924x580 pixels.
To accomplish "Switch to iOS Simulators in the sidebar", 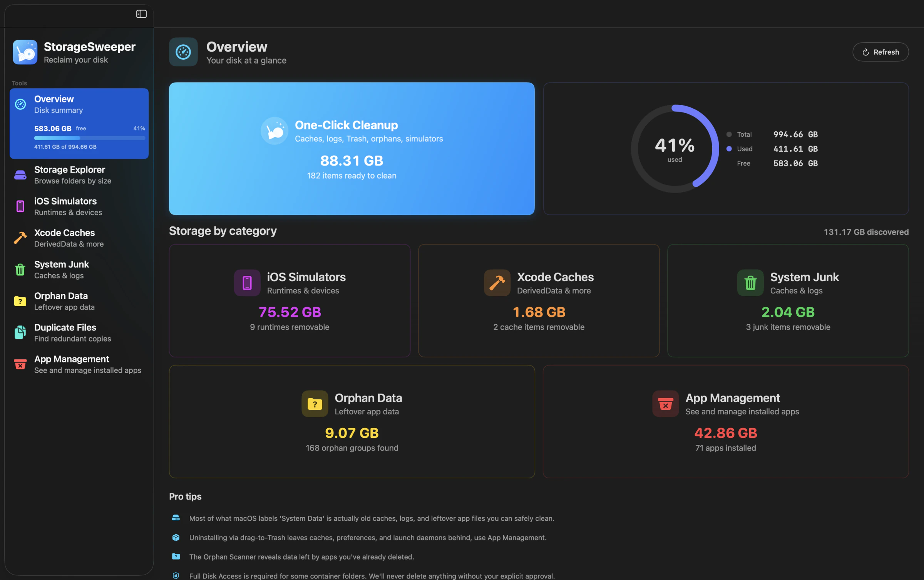I will point(79,206).
